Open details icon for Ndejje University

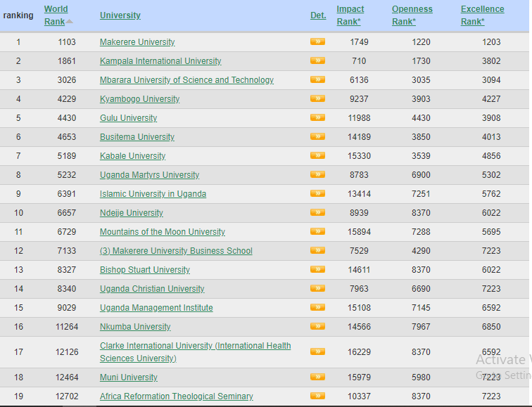[x=317, y=212]
